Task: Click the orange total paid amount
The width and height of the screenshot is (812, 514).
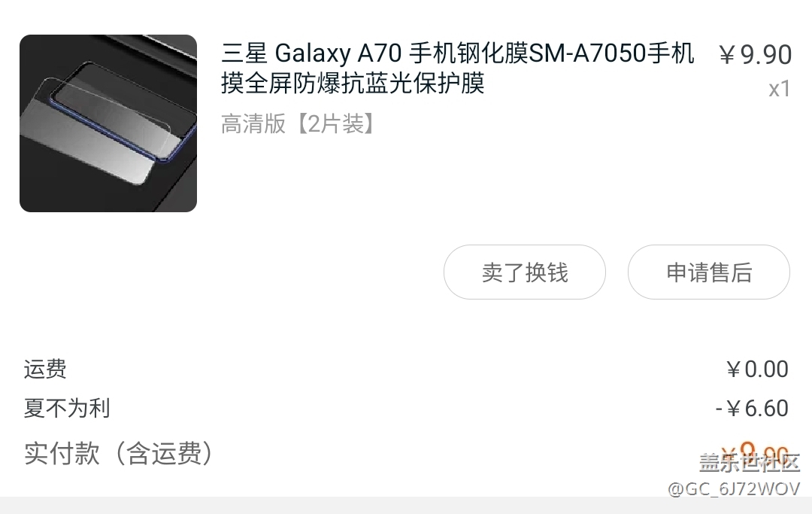Action: 755,450
